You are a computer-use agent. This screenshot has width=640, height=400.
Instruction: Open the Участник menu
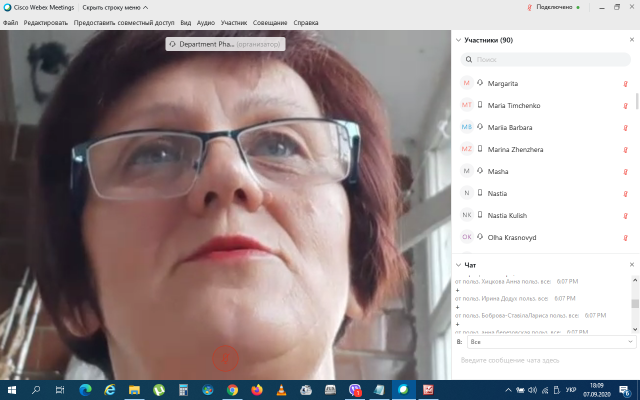[x=234, y=23]
